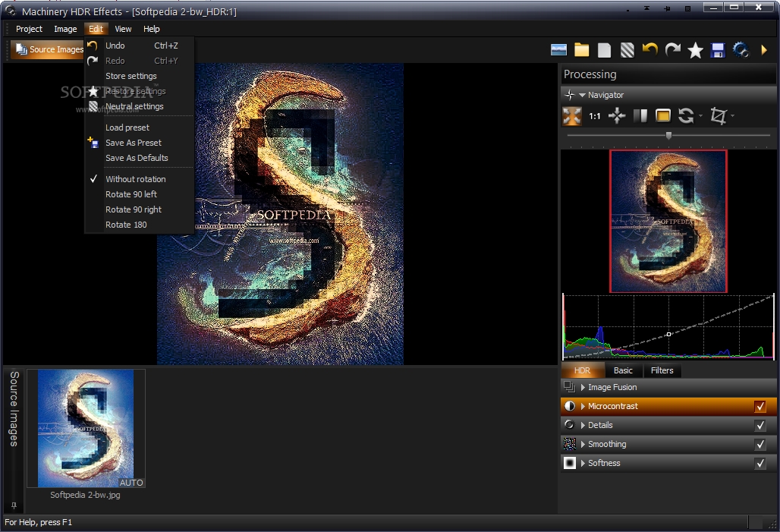Choose Rotate 90 left
Image resolution: width=780 pixels, height=532 pixels.
[140, 194]
